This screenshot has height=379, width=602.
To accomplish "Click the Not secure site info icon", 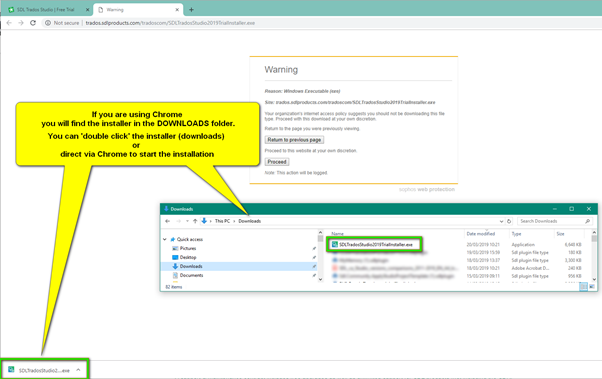I will click(x=48, y=23).
